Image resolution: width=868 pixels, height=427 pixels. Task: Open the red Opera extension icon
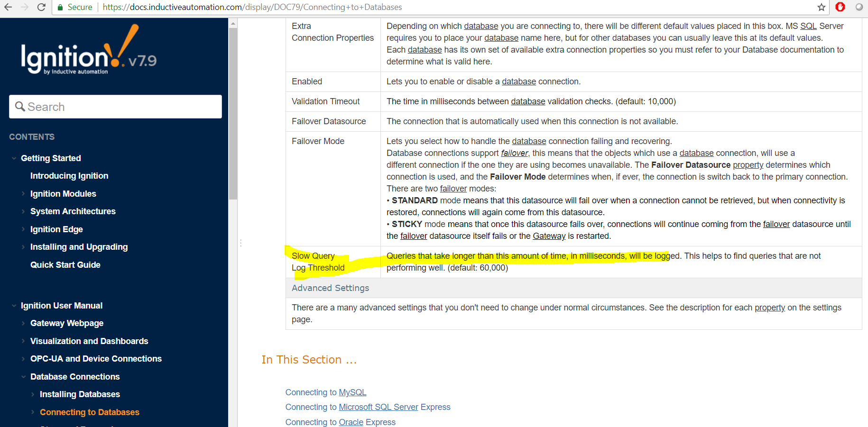tap(840, 7)
